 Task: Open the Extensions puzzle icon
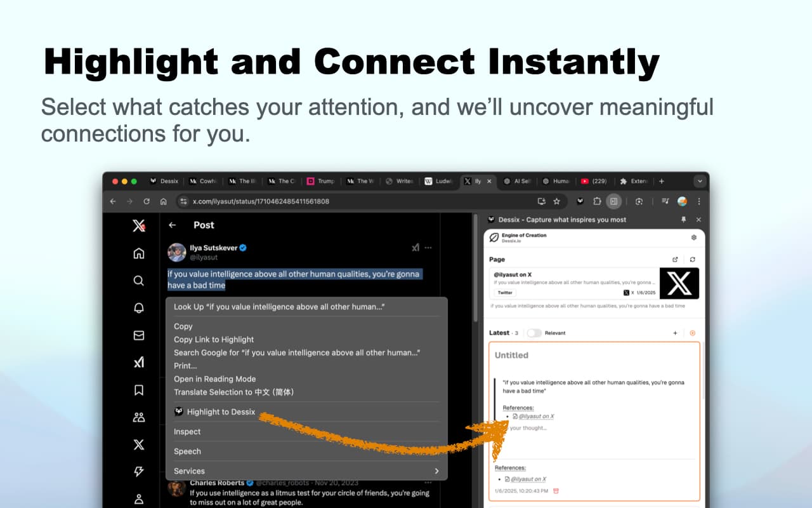[597, 201]
